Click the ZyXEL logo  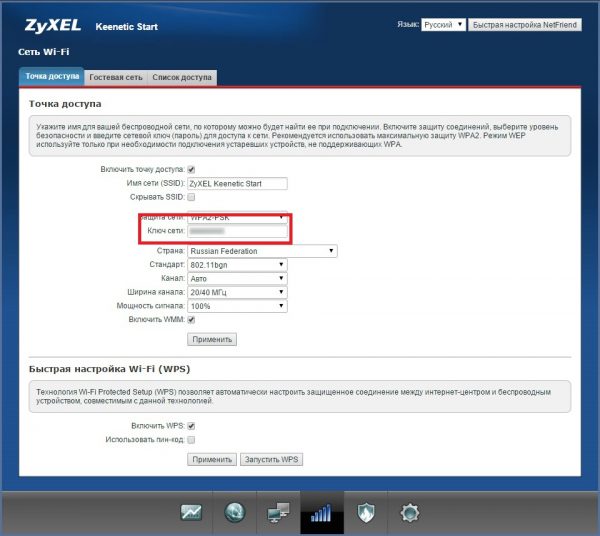click(53, 26)
